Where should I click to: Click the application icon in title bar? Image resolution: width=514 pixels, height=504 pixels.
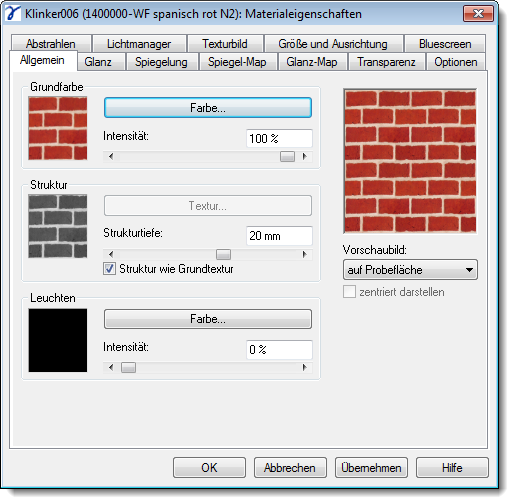(13, 14)
